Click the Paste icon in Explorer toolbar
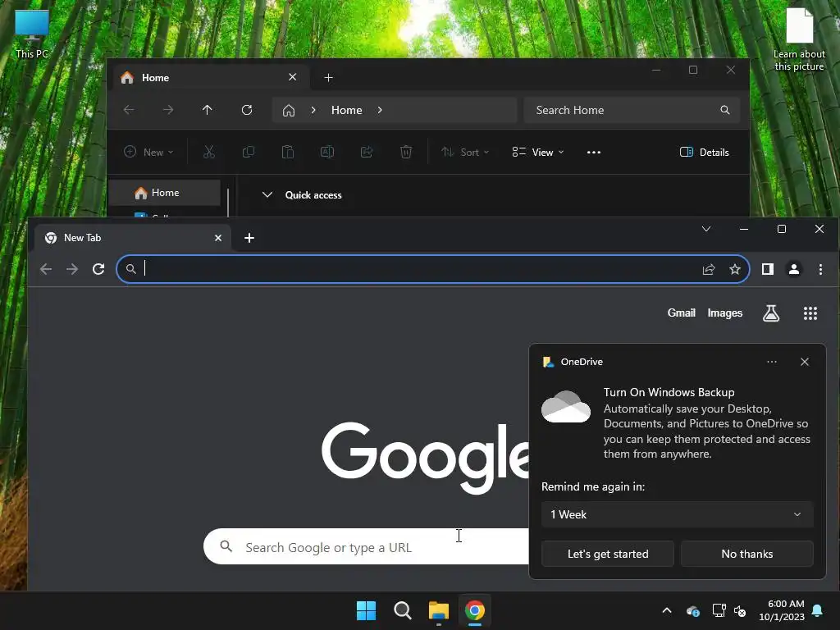Image resolution: width=840 pixels, height=630 pixels. 288,152
